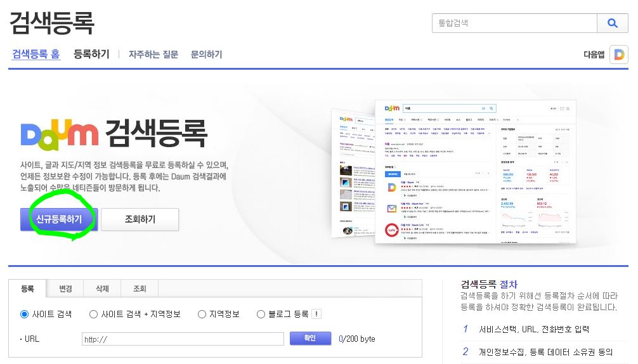Switch to the 변경 tab
Screen dimensions: 638x364
(65, 289)
